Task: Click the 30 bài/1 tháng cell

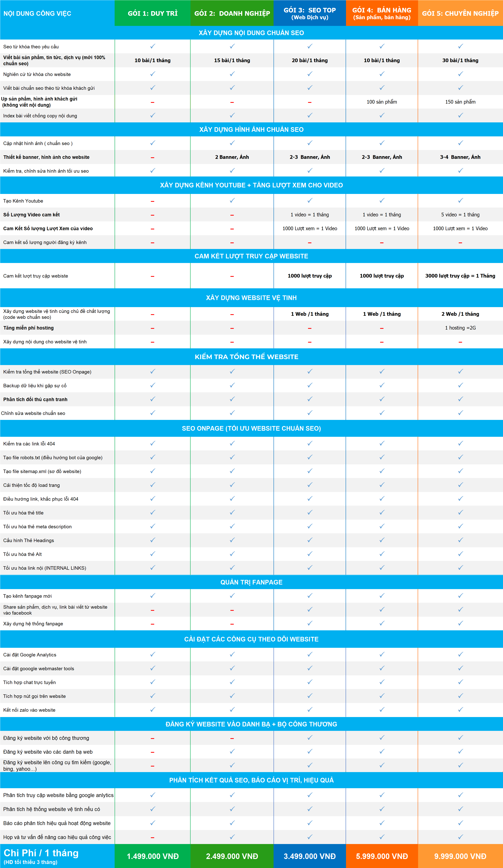Action: tap(460, 60)
